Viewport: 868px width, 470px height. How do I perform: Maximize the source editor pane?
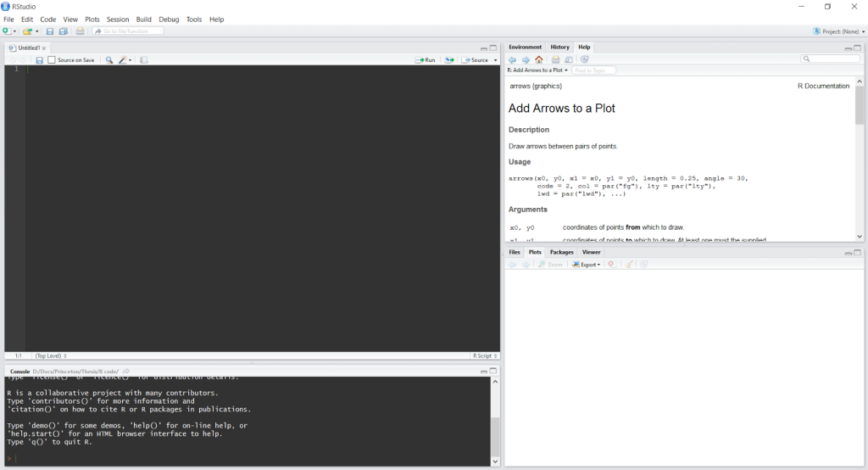coord(493,48)
